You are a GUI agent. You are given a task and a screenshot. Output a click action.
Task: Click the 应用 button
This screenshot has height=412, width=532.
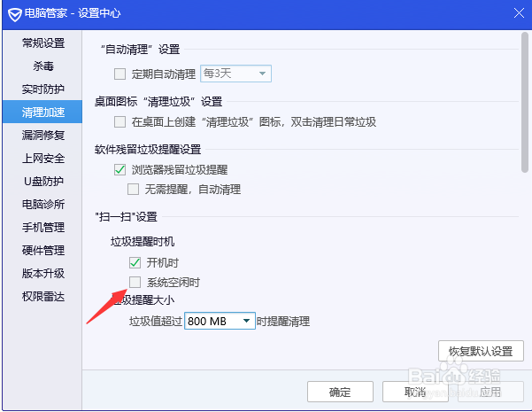(490, 392)
